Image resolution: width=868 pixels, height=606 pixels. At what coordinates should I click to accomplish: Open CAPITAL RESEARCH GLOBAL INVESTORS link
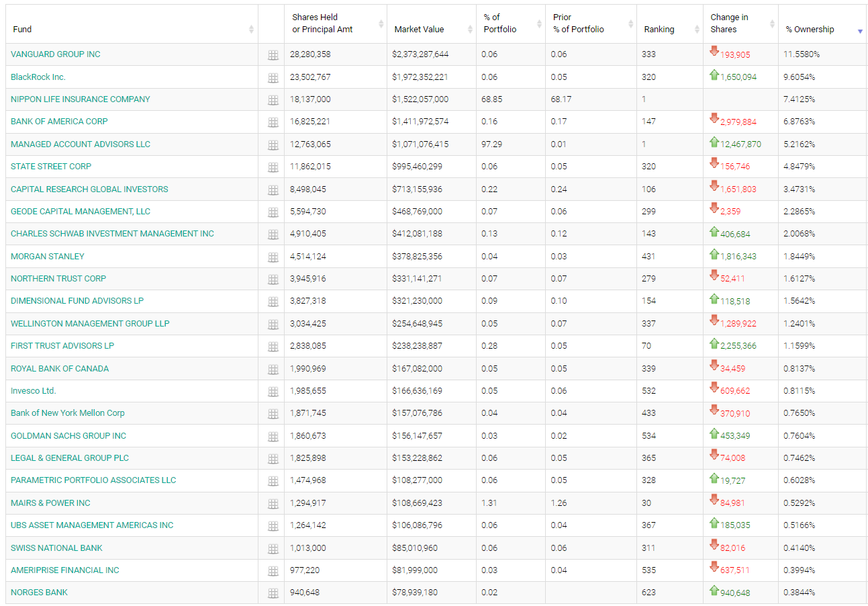click(x=89, y=189)
